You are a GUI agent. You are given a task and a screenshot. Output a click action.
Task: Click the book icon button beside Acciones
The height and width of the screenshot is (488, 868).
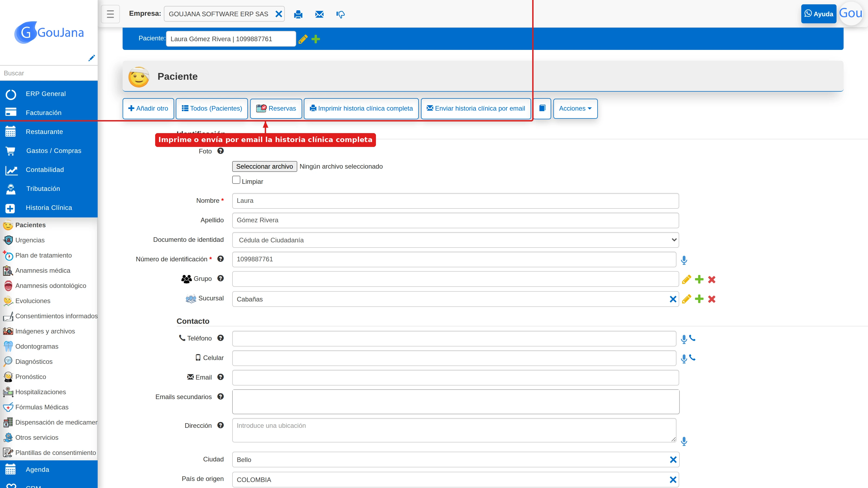(542, 108)
